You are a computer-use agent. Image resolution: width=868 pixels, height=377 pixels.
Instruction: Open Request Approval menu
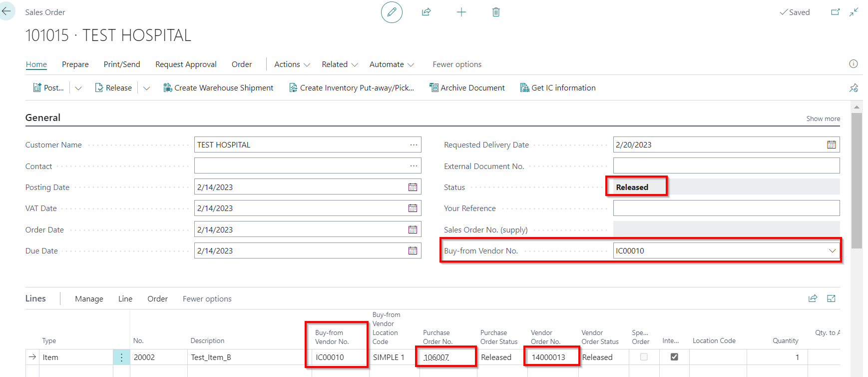coord(186,64)
